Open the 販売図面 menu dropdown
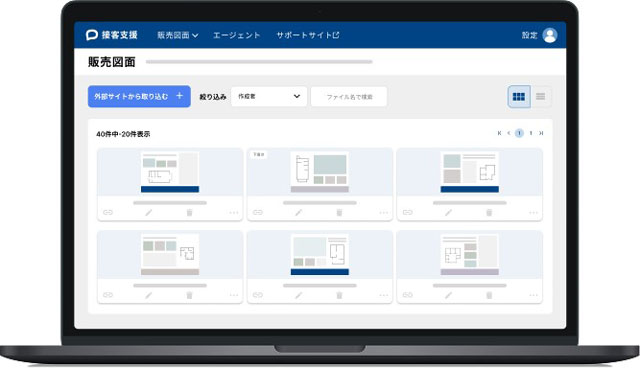 coord(178,35)
